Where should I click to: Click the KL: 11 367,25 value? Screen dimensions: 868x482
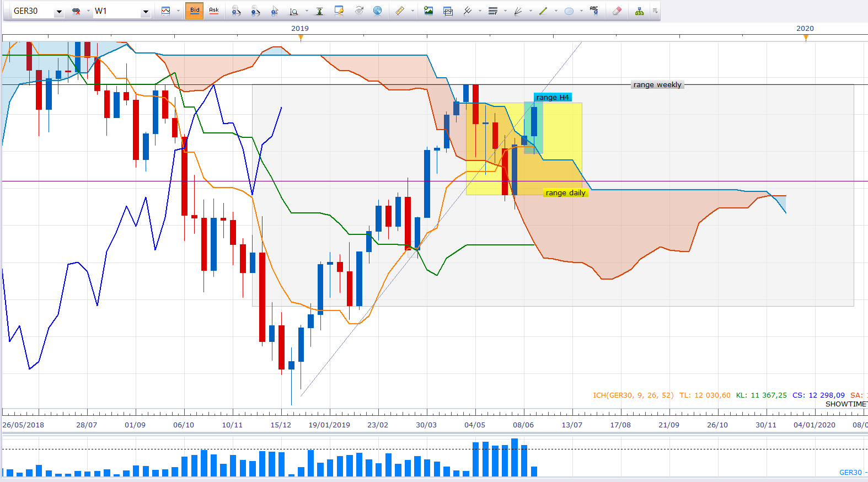point(762,395)
